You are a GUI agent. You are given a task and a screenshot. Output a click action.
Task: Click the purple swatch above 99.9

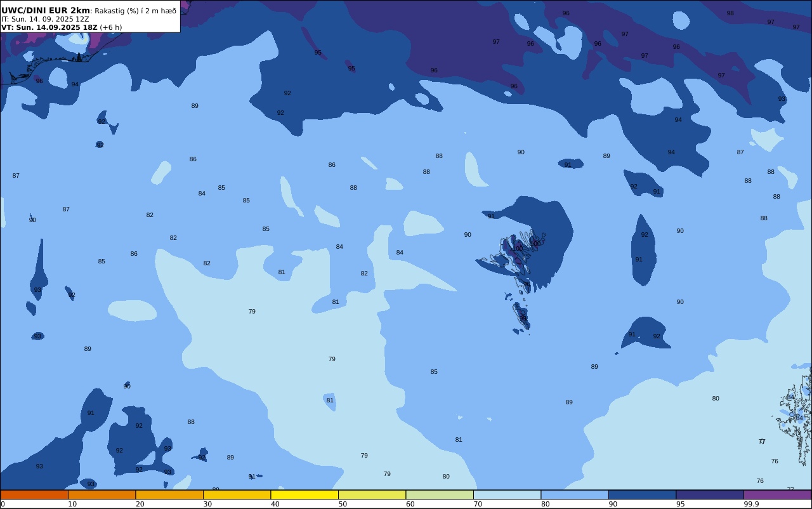pos(777,494)
